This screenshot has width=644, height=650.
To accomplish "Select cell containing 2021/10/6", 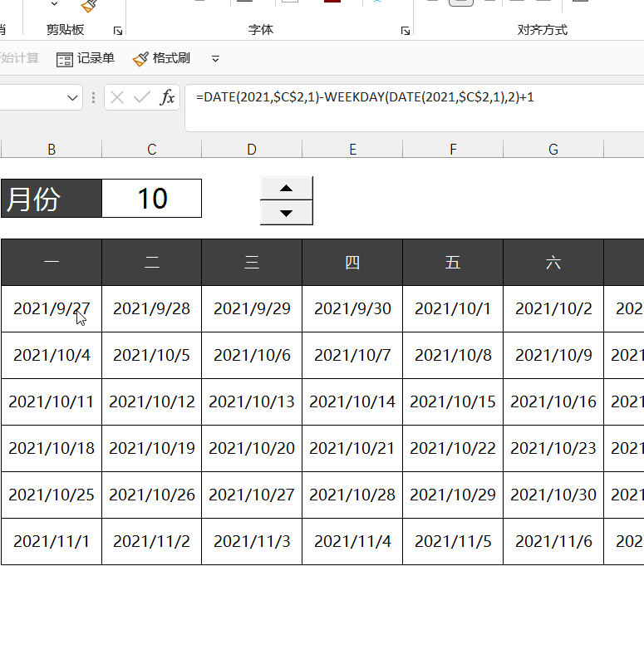I will tap(252, 355).
